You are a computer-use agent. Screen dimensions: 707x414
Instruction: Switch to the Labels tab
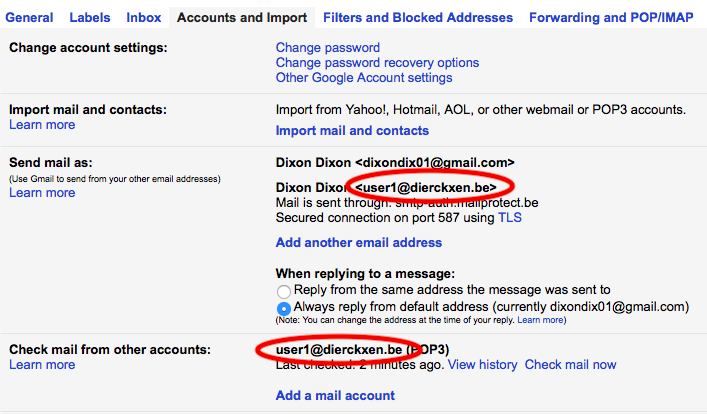click(90, 18)
